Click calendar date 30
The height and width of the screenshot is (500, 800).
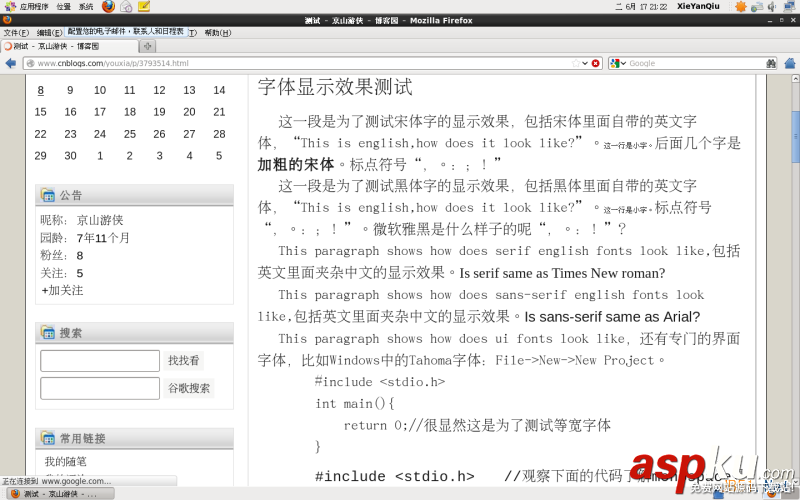pyautogui.click(x=70, y=156)
